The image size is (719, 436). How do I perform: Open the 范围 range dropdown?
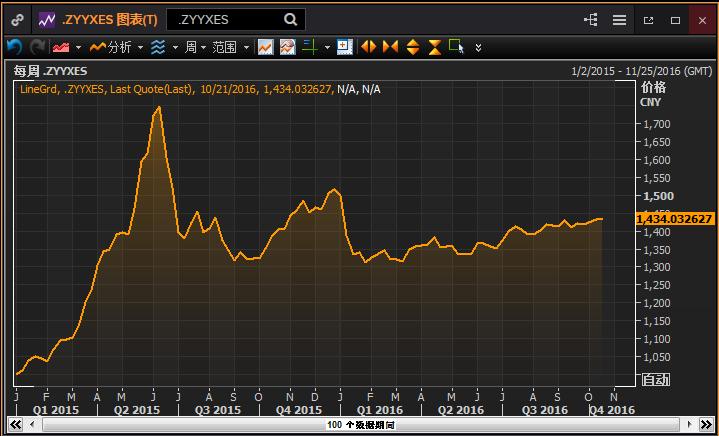click(x=231, y=47)
